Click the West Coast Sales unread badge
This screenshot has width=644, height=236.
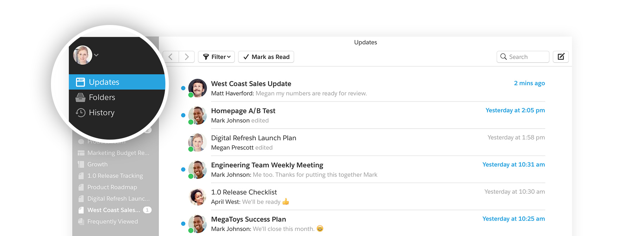(x=147, y=210)
